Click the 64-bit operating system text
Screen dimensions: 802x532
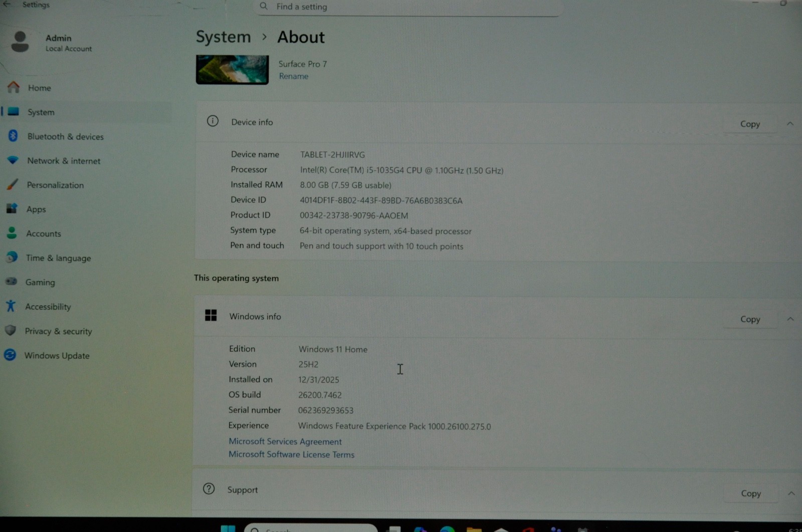385,231
